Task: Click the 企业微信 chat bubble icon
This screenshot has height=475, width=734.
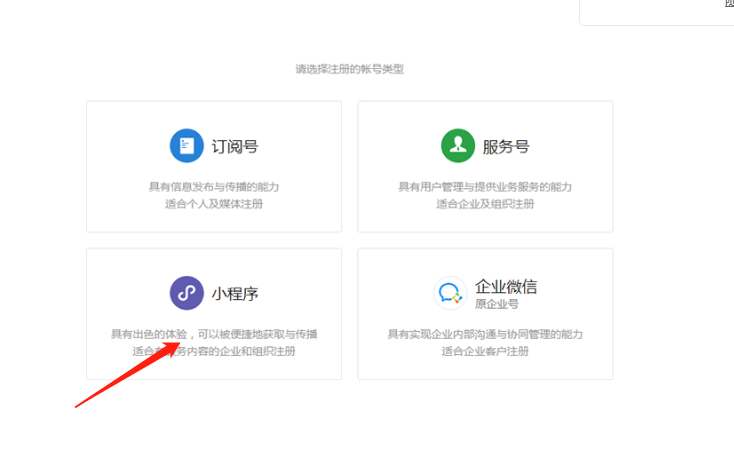Action: (450, 293)
